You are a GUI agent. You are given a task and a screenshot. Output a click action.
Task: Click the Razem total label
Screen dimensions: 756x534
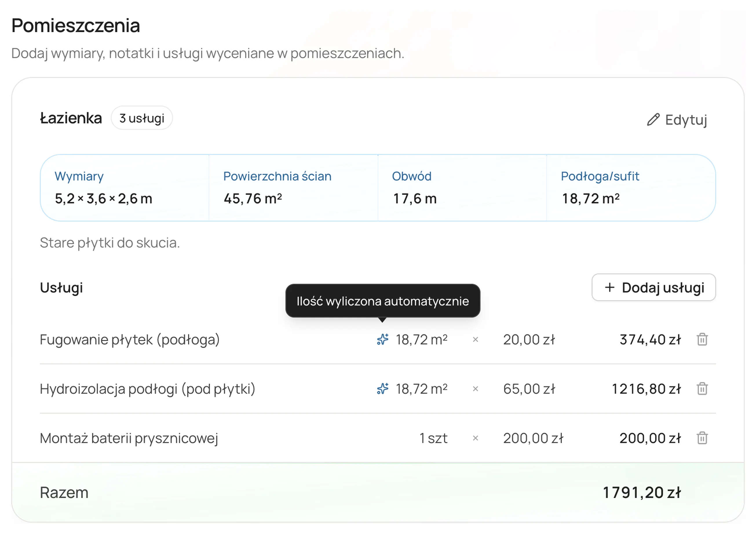(64, 493)
